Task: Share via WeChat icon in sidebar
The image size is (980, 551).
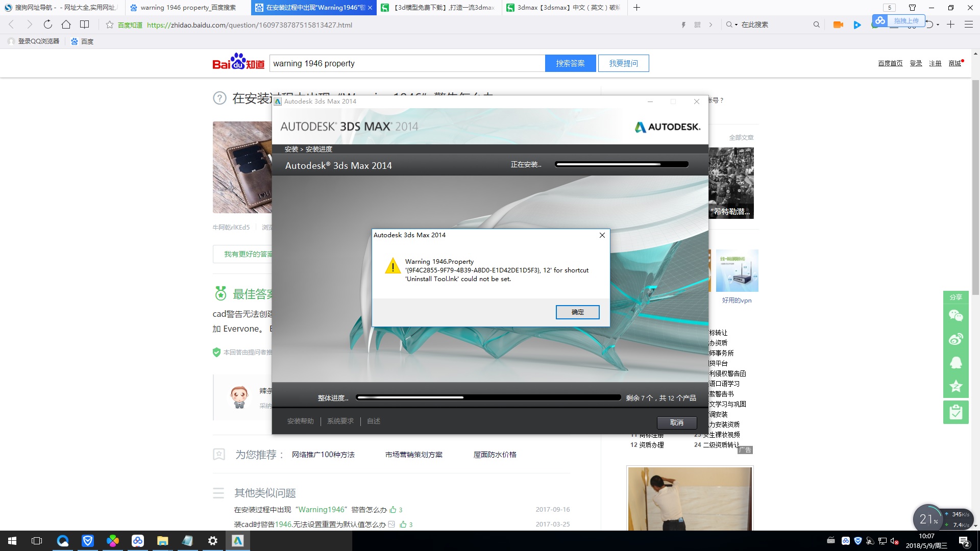Action: [x=955, y=316]
